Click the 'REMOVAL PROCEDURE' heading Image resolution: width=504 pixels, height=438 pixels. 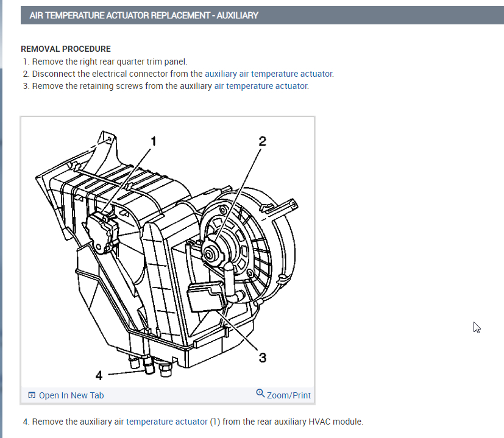[66, 49]
